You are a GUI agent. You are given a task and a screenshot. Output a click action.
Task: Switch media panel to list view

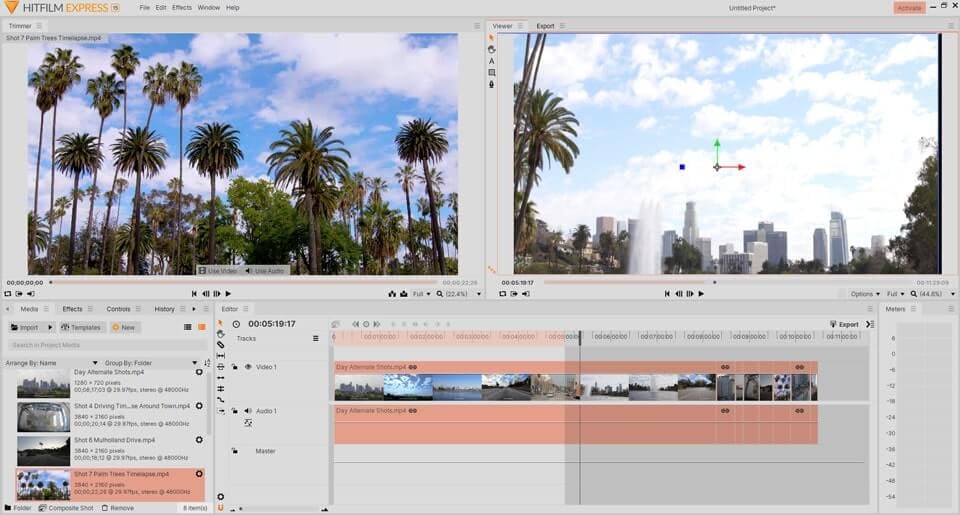tap(187, 327)
